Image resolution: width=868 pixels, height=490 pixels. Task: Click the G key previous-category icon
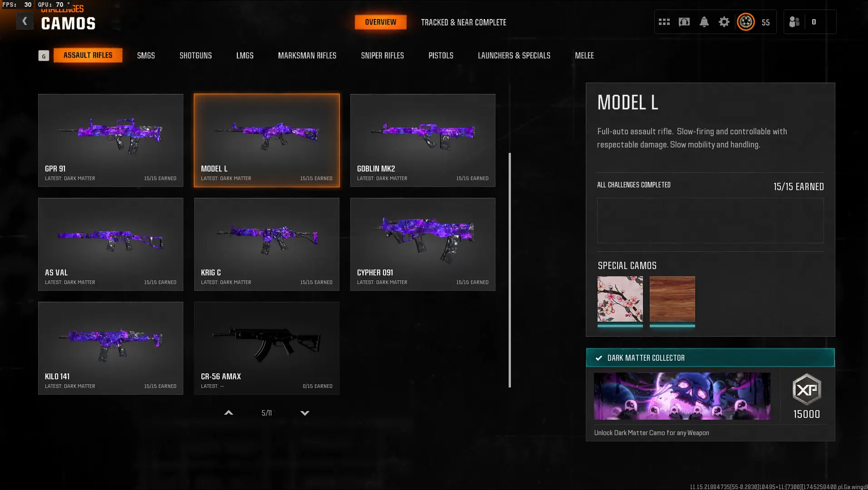tap(44, 56)
